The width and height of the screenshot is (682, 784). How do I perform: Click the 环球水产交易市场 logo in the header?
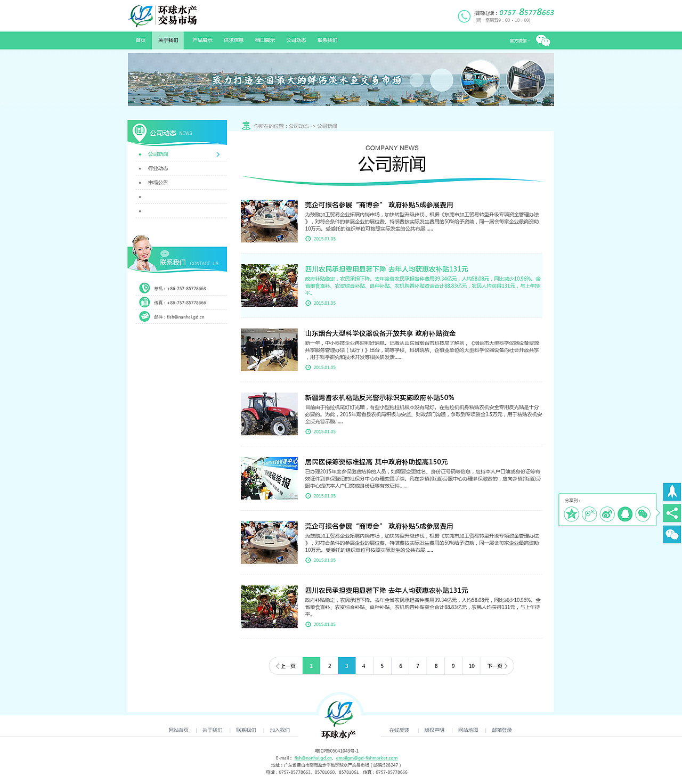(x=163, y=16)
